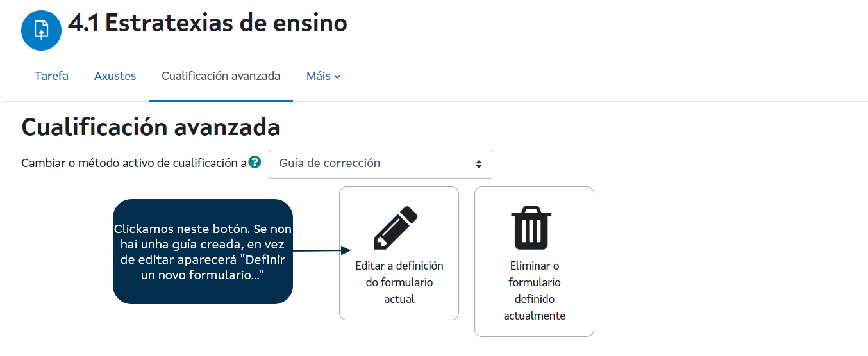Click the '4.1 Estratexias de ensino' title
This screenshot has width=868, height=356.
pyautogui.click(x=207, y=24)
